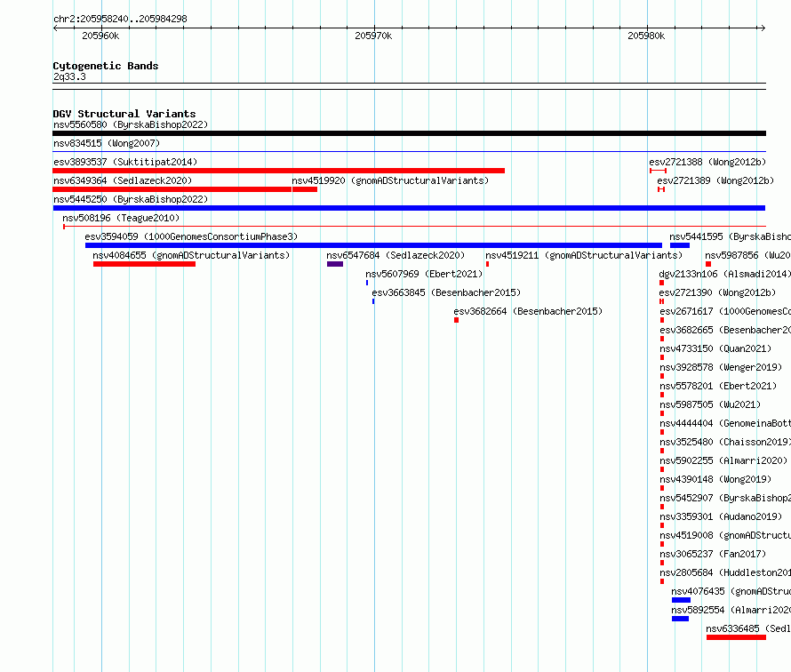Click esv3594059 (1000GenomesConsortiumPhase3) label
Image resolution: width=791 pixels, height=672 pixels.
click(191, 236)
